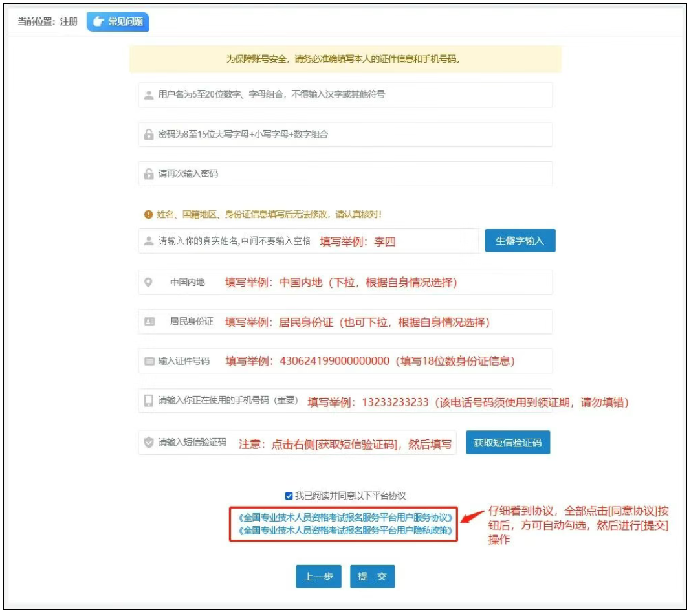Click the ID card icon beside 居民身份证
The width and height of the screenshot is (691, 616).
point(150,322)
